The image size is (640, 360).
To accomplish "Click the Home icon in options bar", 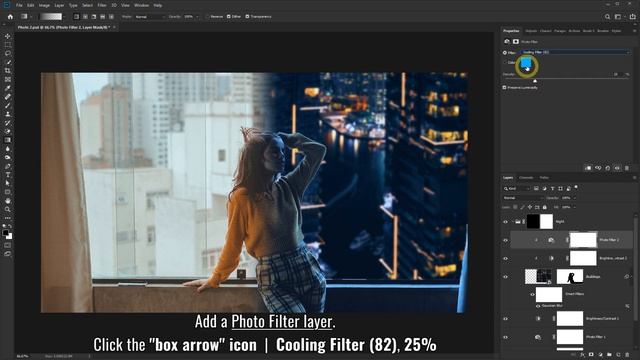I will pyautogui.click(x=10, y=17).
